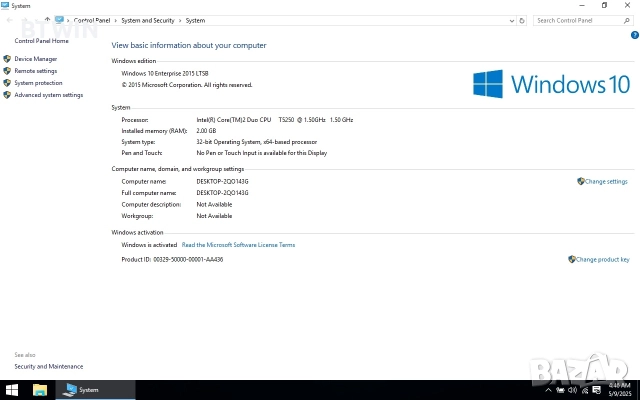This screenshot has height=400, width=640.
Task: Open File Explorer from the taskbar
Action: [40, 390]
